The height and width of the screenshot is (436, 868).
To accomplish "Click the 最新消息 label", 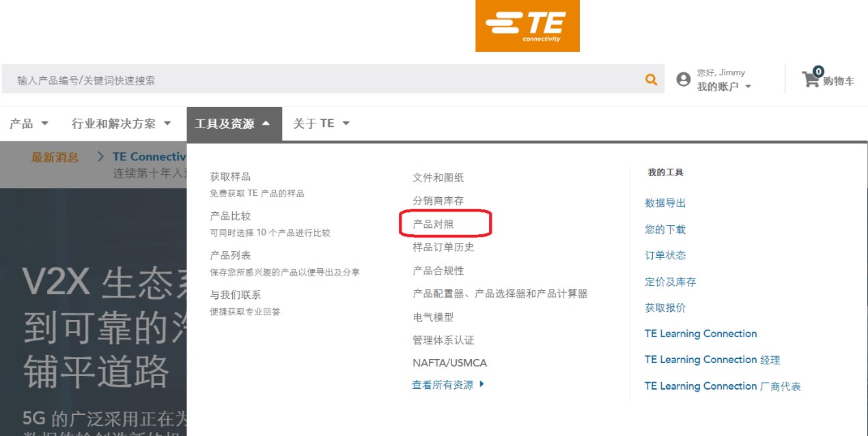I will pyautogui.click(x=55, y=158).
